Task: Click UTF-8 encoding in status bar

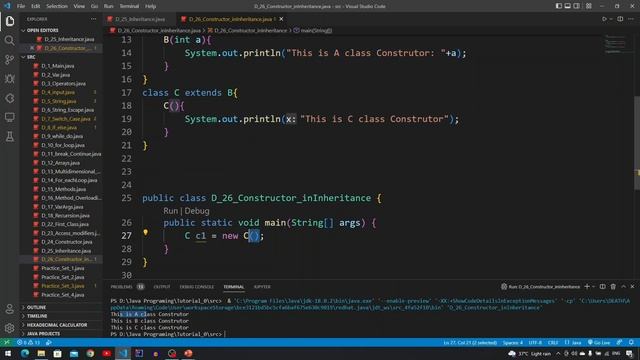Action: (535, 342)
